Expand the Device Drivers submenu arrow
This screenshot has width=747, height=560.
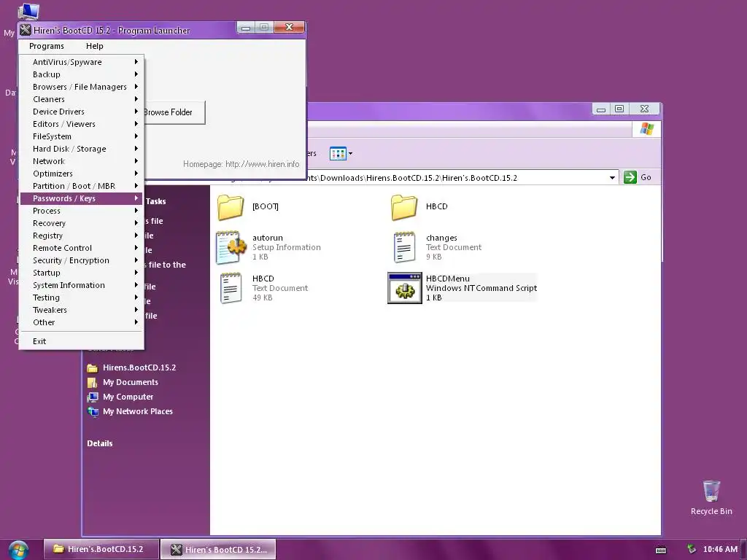pos(136,112)
